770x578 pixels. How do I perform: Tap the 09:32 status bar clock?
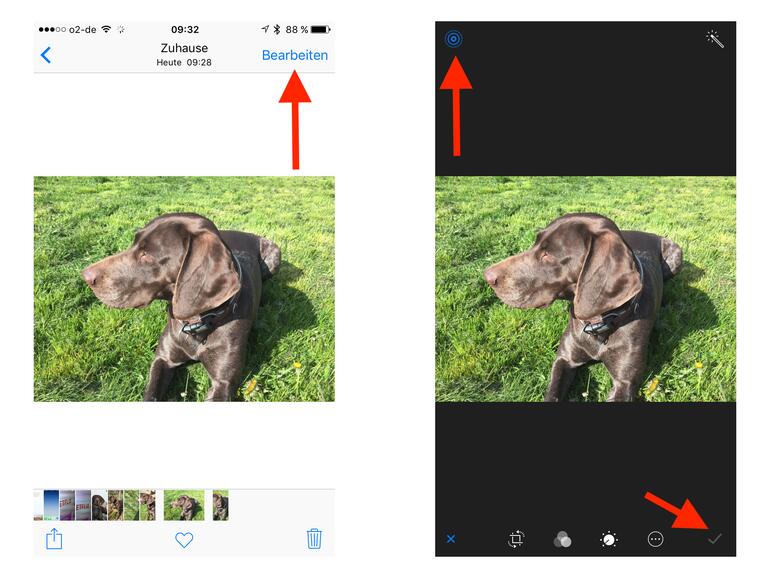(185, 29)
